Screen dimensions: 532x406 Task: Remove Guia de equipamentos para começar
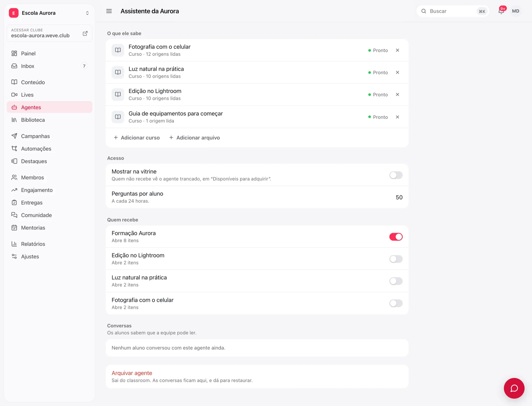point(397,117)
